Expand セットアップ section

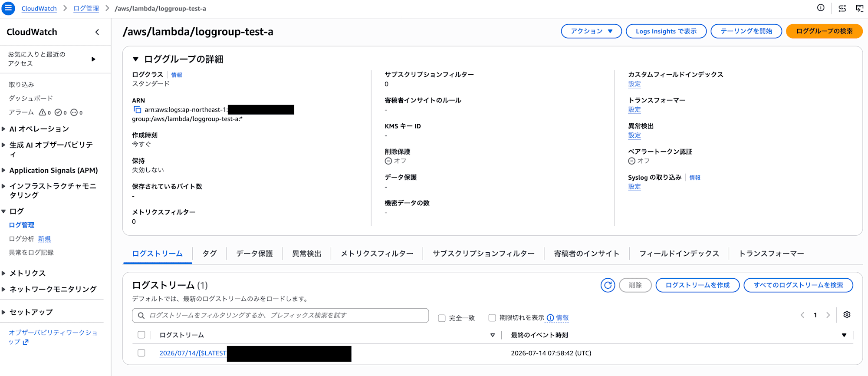coord(3,312)
